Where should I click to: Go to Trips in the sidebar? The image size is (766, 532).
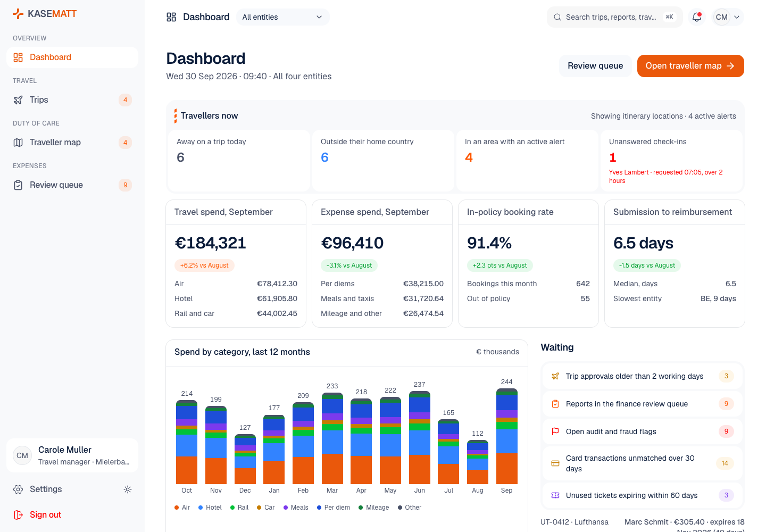(x=72, y=100)
